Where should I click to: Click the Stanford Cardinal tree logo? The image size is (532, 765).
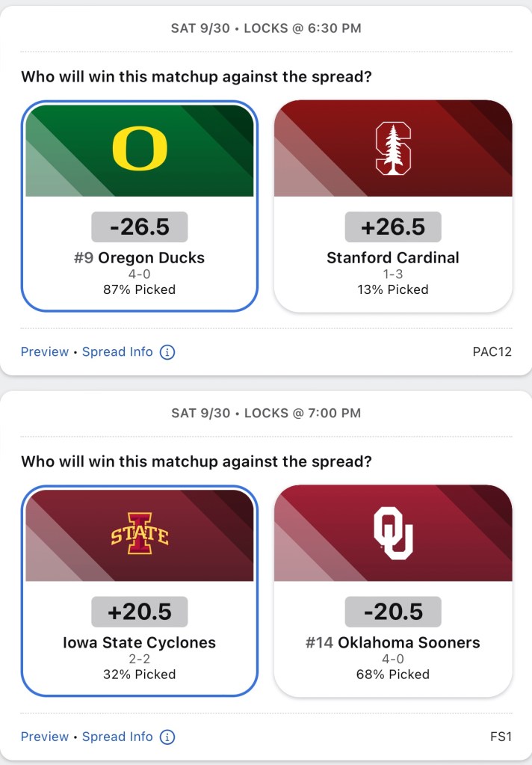pos(393,148)
